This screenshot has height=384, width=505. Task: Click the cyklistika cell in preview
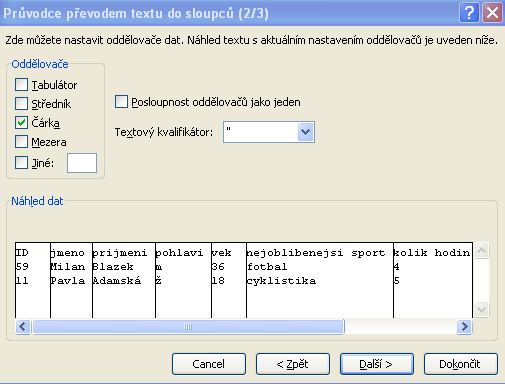tap(281, 281)
